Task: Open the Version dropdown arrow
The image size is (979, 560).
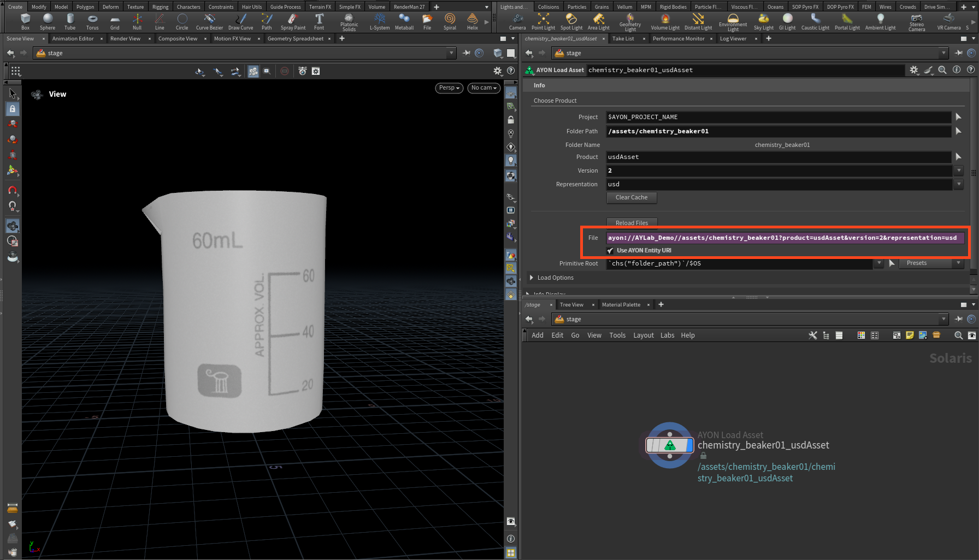Action: (x=959, y=170)
